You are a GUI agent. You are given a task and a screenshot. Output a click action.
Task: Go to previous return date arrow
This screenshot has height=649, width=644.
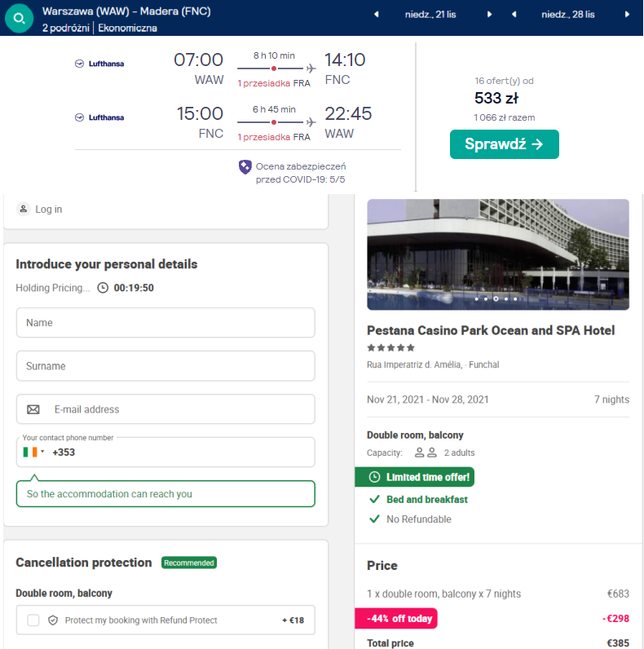514,15
